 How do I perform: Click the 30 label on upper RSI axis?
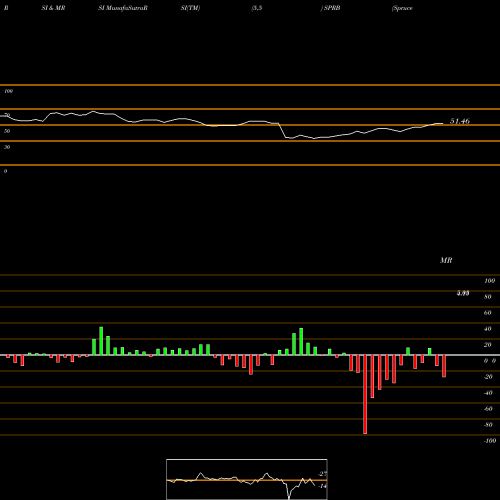(x=7, y=147)
